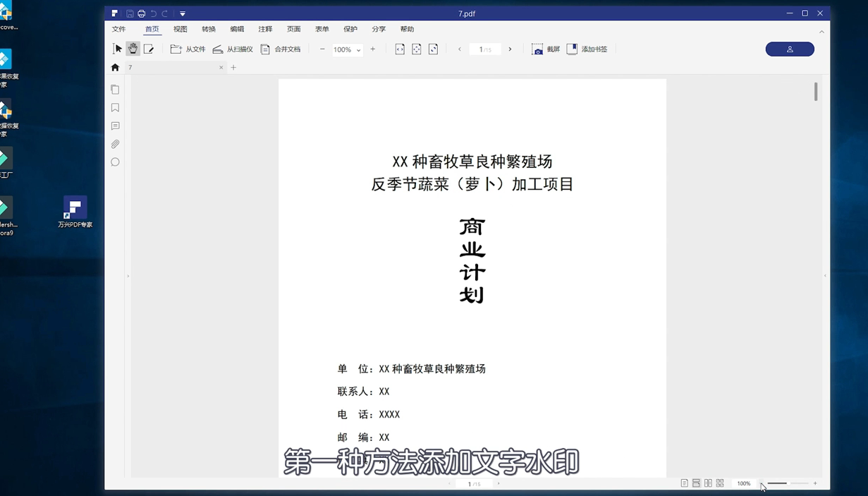The height and width of the screenshot is (496, 868).
Task: Open the 100% zoom level dropdown
Action: pyautogui.click(x=347, y=49)
